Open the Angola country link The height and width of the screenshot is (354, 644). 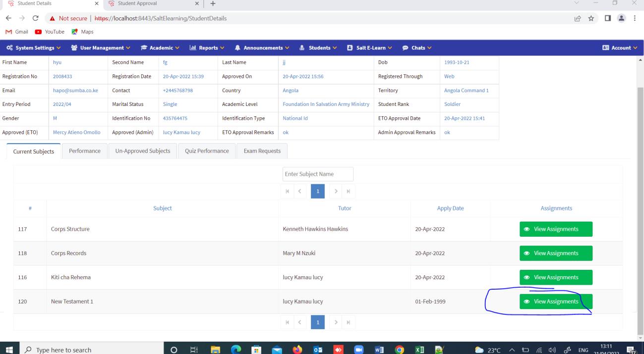click(290, 90)
